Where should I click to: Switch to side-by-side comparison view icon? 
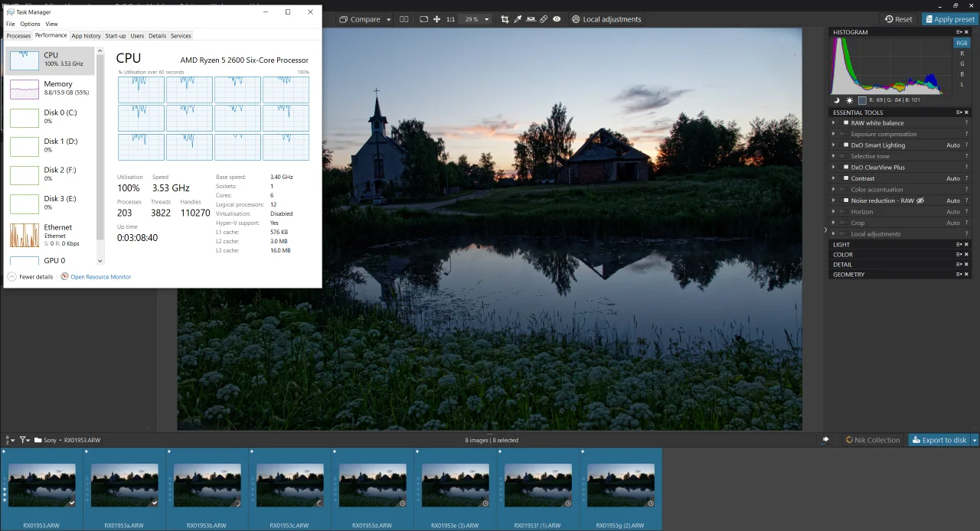[404, 19]
